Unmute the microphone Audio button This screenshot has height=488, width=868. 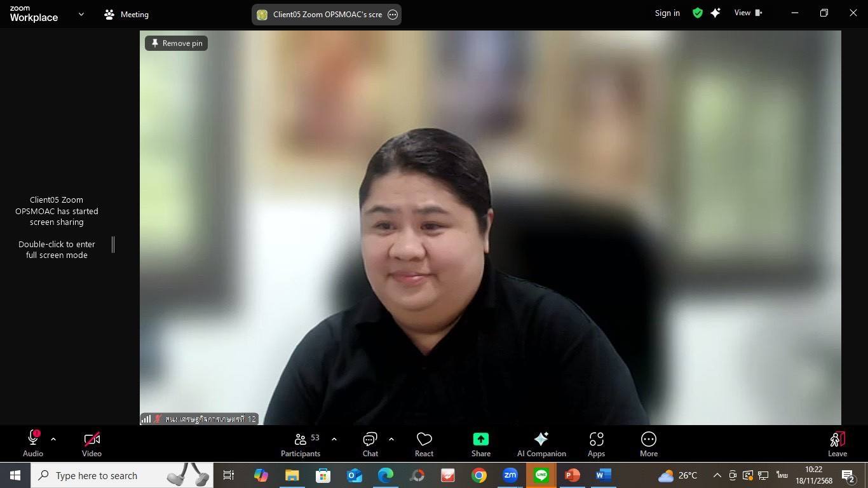coord(33,444)
